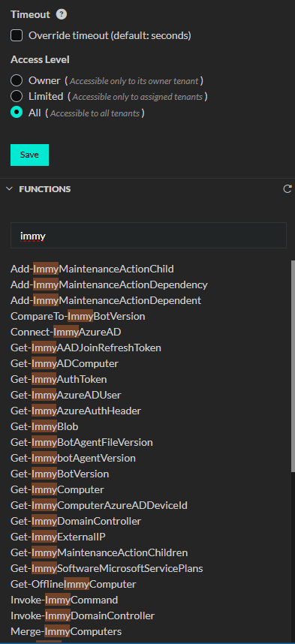Viewport: 295px width, 644px height.
Task: Select the All access level
Action: pyautogui.click(x=17, y=113)
